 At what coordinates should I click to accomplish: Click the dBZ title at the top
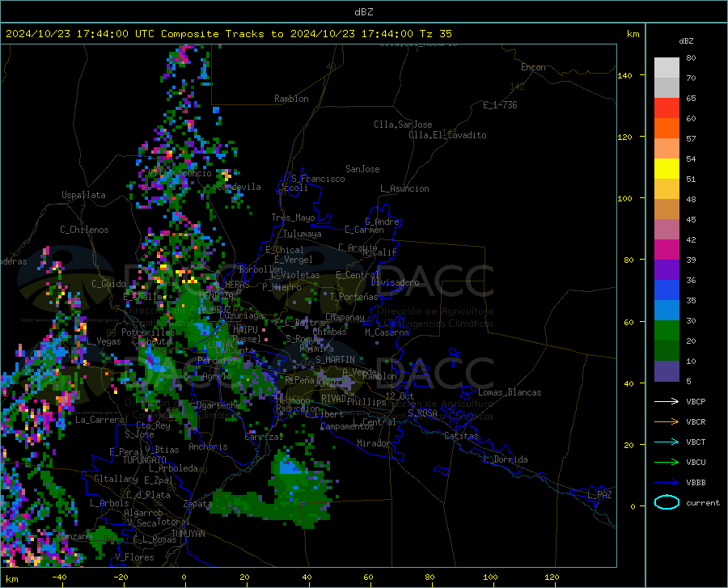click(x=363, y=12)
